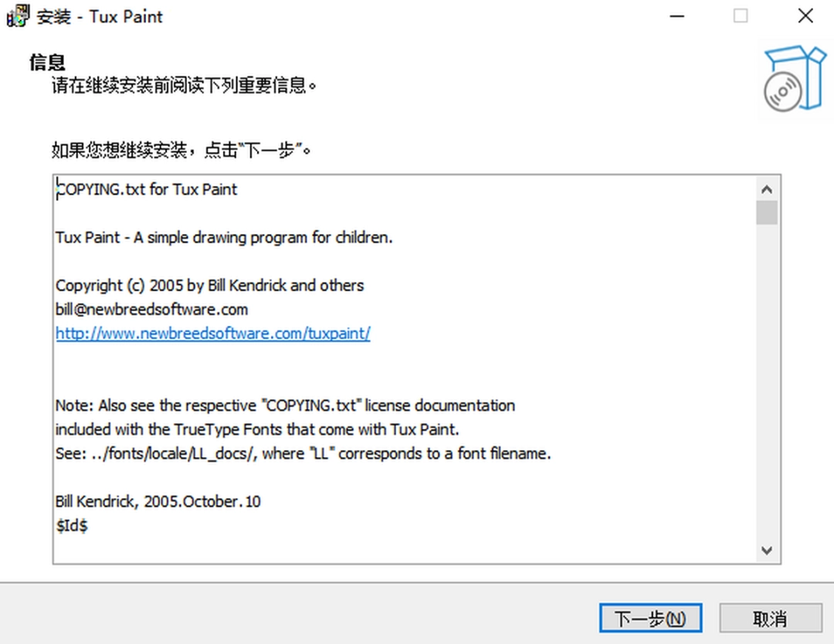Click the "A simple drawing program" description line
834x644 pixels.
[x=224, y=238]
